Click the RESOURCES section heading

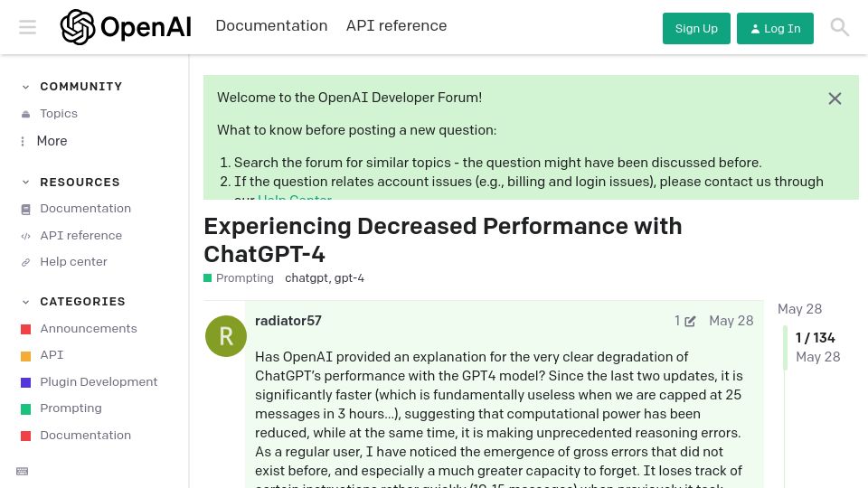tap(80, 182)
